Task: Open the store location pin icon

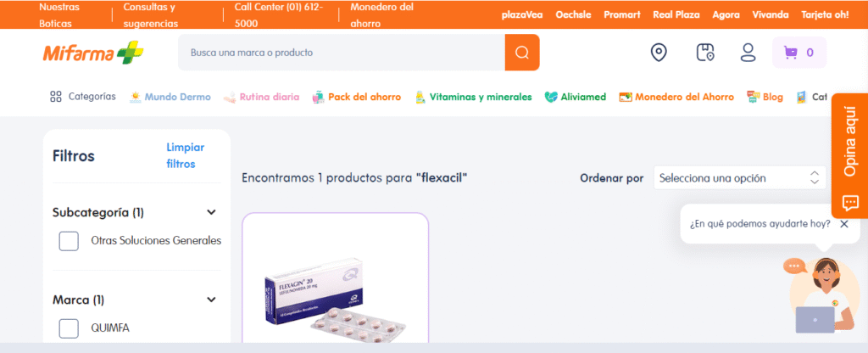Action: point(658,53)
